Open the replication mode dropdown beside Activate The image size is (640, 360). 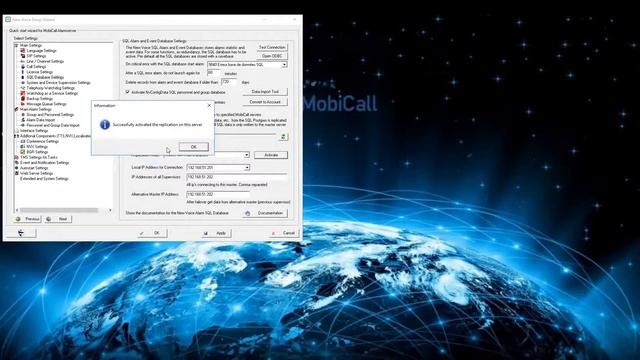(x=247, y=155)
